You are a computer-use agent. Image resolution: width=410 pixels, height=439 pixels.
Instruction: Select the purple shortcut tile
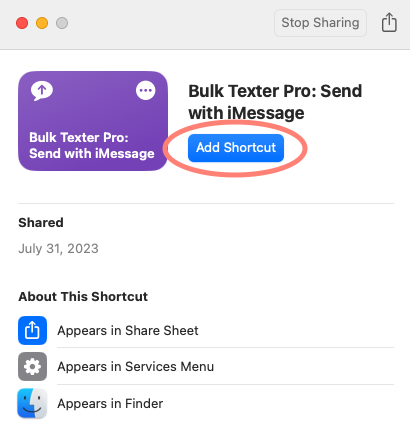93,121
